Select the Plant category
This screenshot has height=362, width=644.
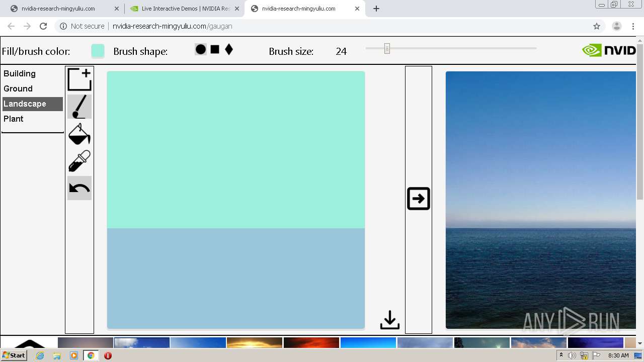pos(33,119)
